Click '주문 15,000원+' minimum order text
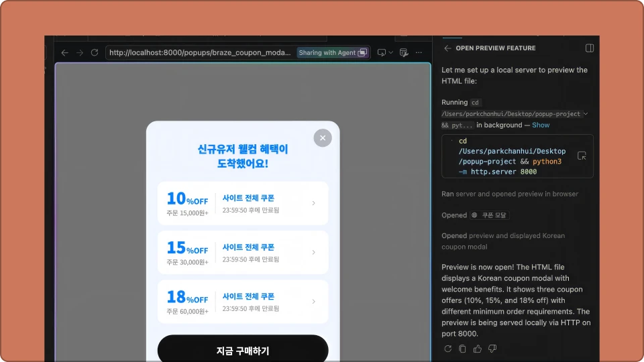644x362 pixels. [187, 213]
